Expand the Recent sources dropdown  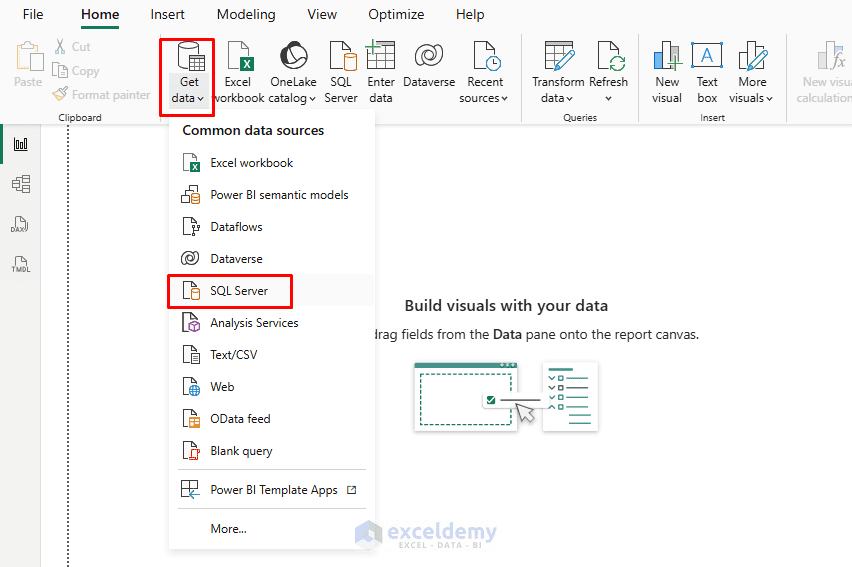click(484, 73)
